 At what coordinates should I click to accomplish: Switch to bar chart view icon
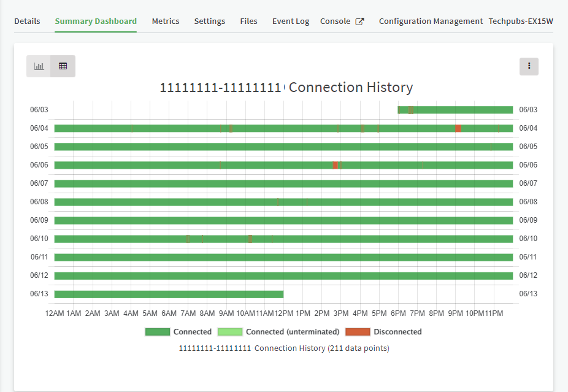click(x=39, y=66)
